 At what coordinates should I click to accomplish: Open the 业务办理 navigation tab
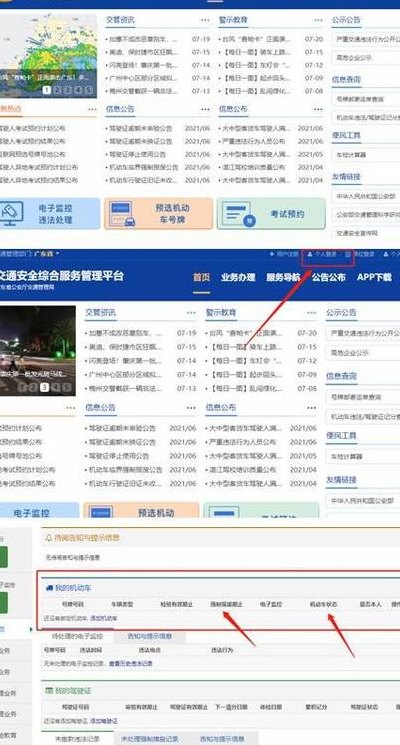point(238,277)
